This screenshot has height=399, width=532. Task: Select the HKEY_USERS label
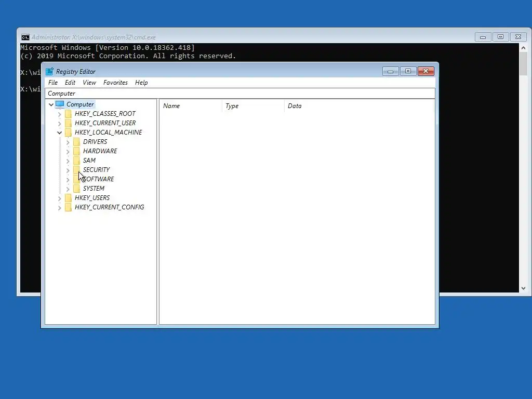[x=92, y=198]
